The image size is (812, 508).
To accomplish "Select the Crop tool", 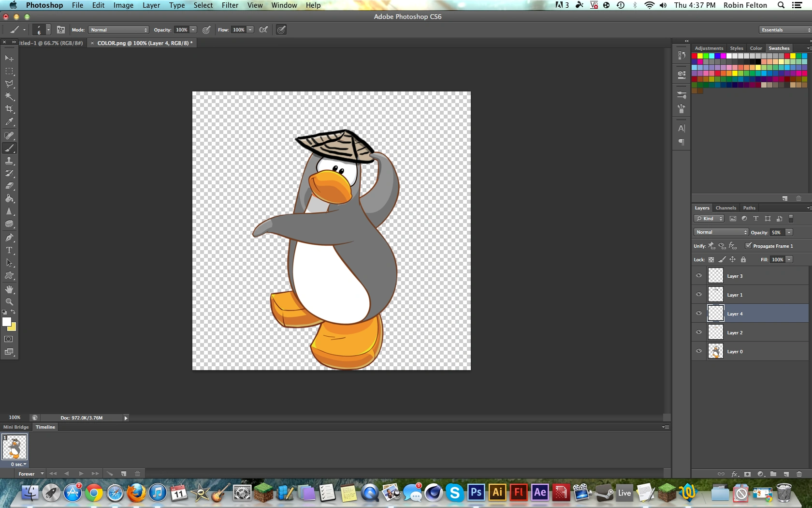I will pos(9,109).
